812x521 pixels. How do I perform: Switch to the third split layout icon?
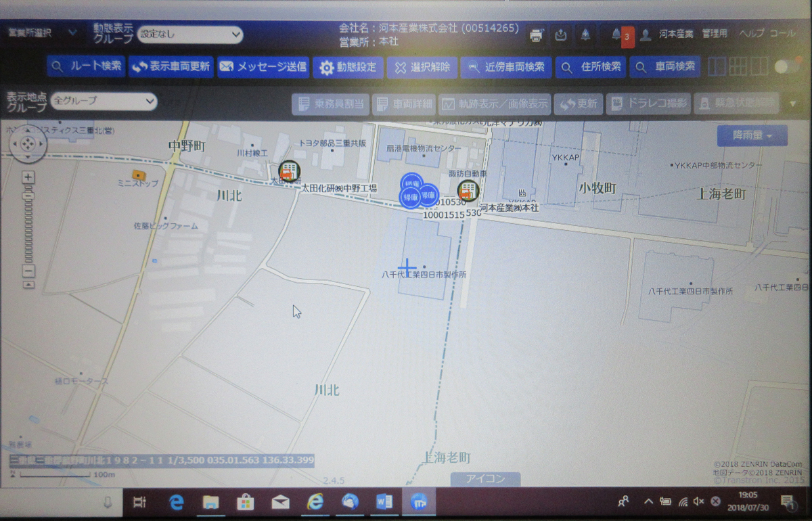pos(759,66)
